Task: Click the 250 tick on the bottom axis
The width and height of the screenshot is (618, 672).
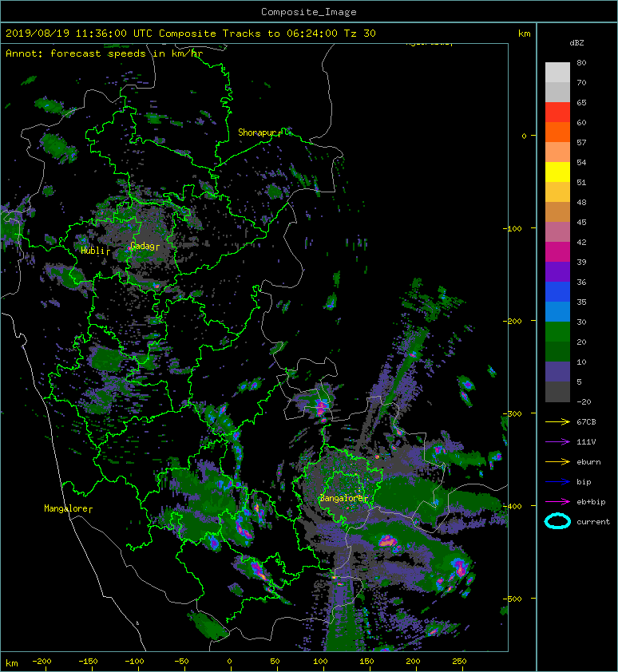Action: pos(459,662)
